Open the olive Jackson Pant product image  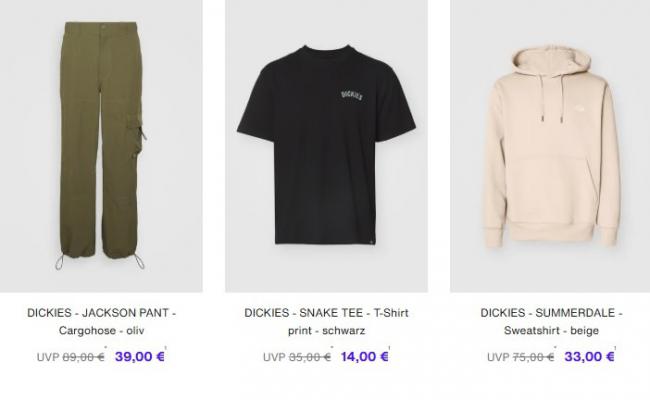pyautogui.click(x=101, y=146)
